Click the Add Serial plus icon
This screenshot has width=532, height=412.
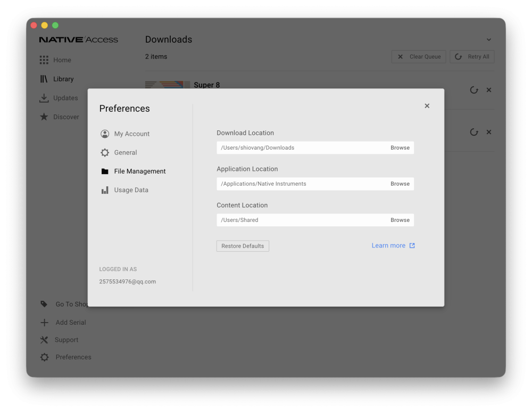pos(44,323)
